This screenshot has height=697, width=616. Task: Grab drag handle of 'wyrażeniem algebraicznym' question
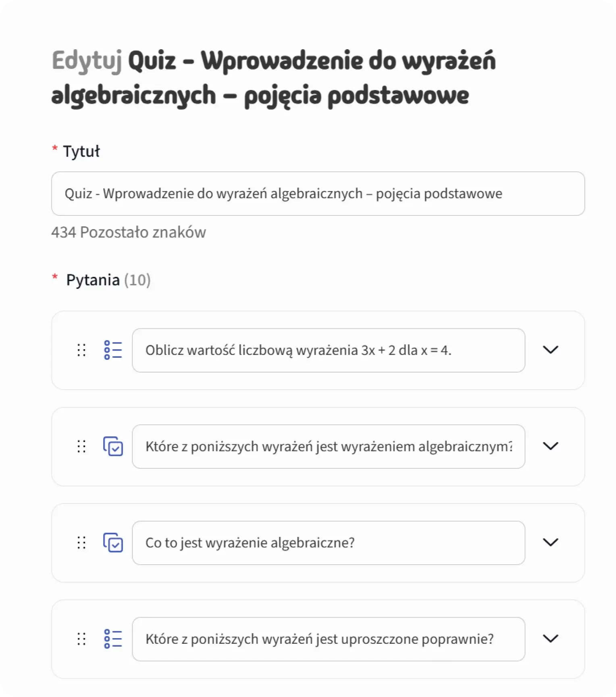(x=81, y=447)
